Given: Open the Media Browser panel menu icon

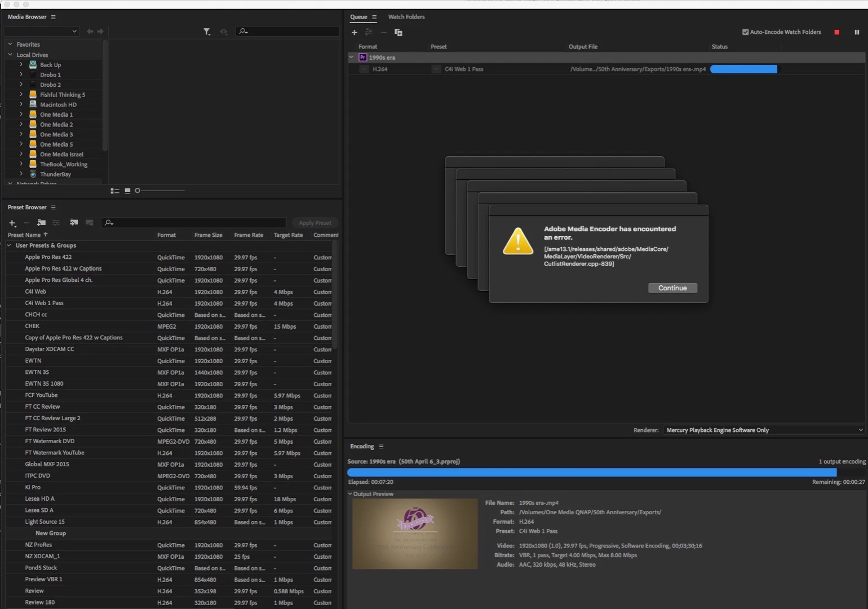Looking at the screenshot, I should (53, 17).
